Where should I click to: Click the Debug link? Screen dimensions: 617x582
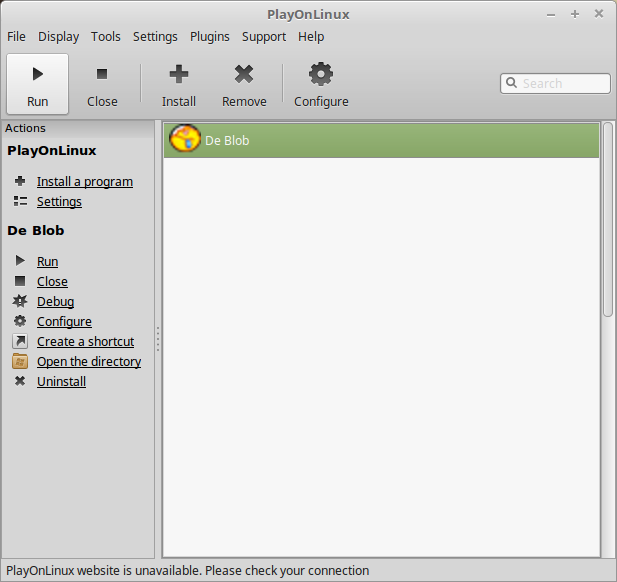55,302
